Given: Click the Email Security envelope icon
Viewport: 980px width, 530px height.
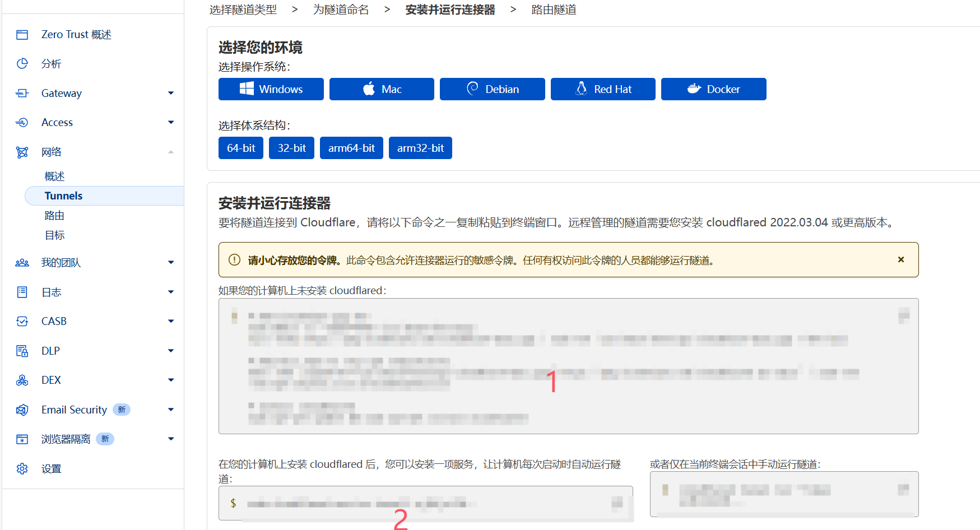Looking at the screenshot, I should pyautogui.click(x=22, y=410).
